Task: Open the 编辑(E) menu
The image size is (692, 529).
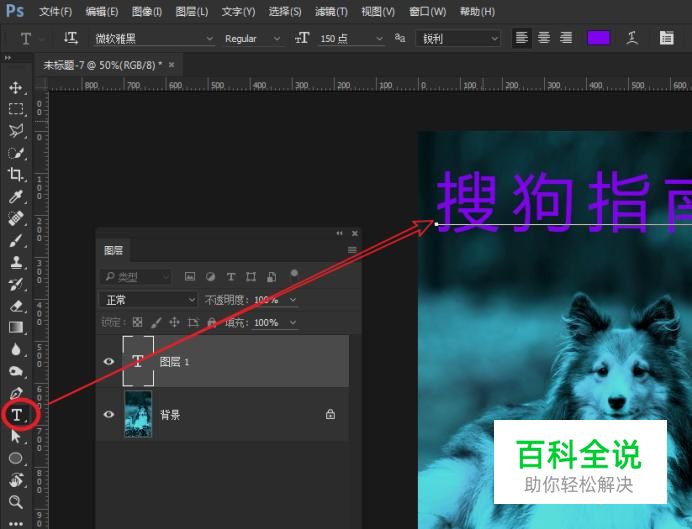Action: pos(102,11)
